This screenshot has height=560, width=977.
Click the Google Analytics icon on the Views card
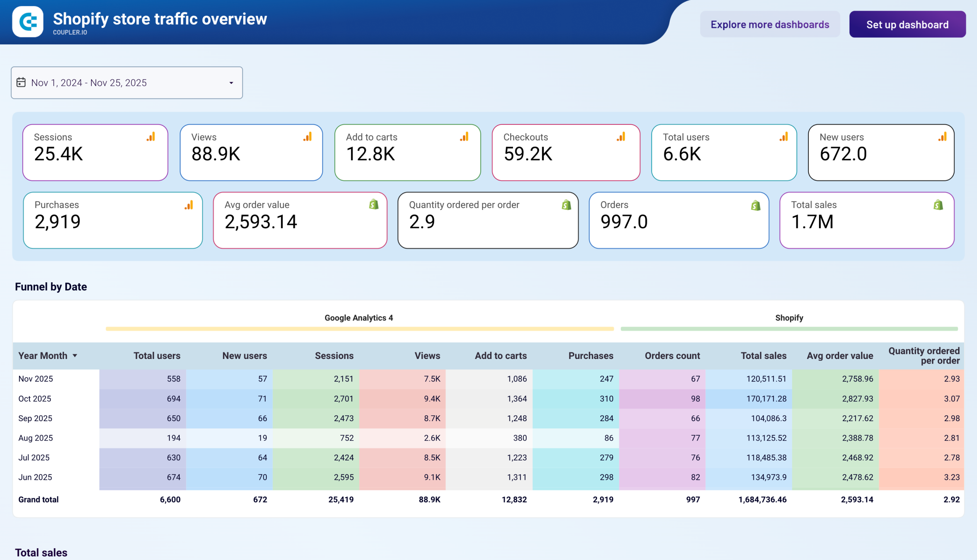307,137
